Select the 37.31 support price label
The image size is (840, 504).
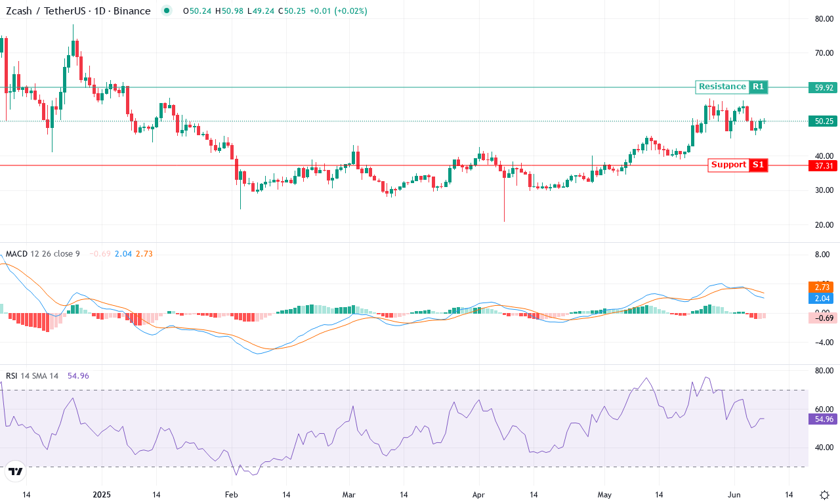824,166
